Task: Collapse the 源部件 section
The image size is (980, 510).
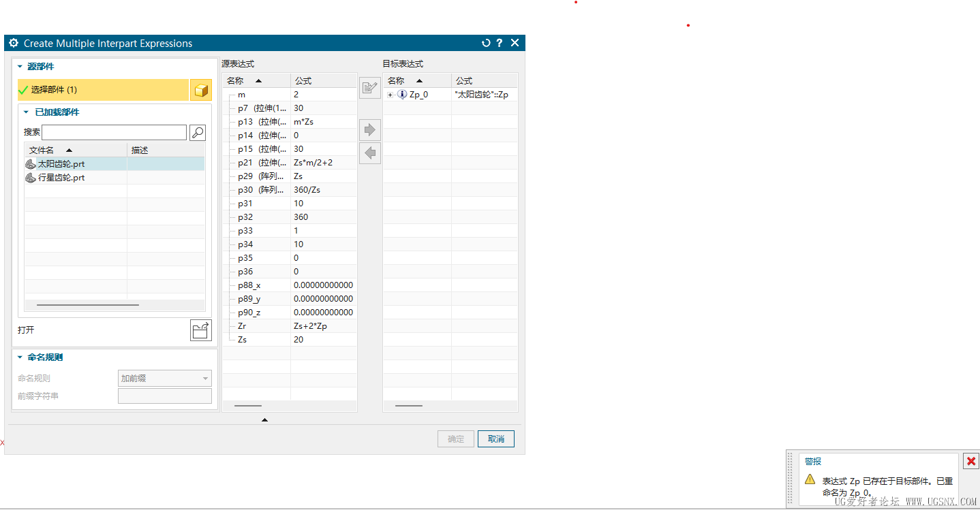Action: [18, 66]
